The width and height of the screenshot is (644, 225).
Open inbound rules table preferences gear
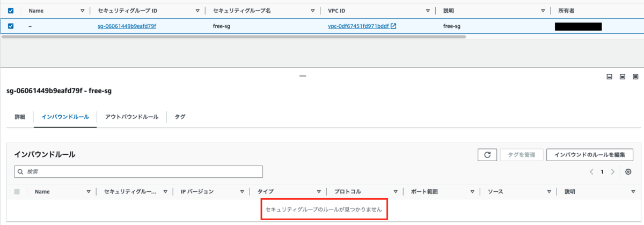tap(628, 172)
